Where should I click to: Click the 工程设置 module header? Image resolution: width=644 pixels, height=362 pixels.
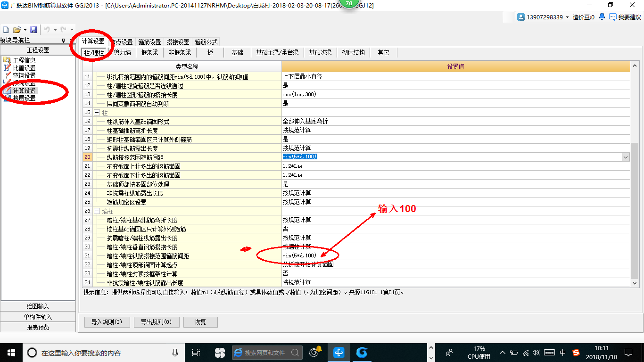click(38, 50)
